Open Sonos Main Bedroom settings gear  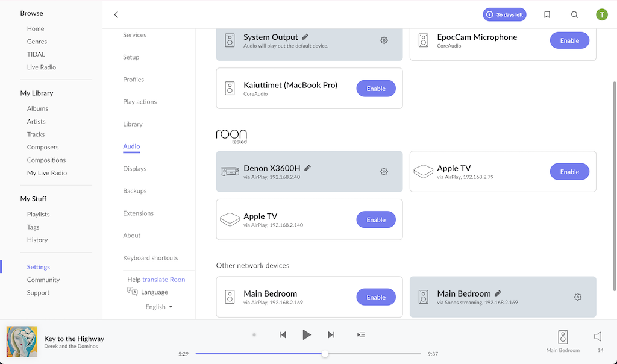pos(578,297)
